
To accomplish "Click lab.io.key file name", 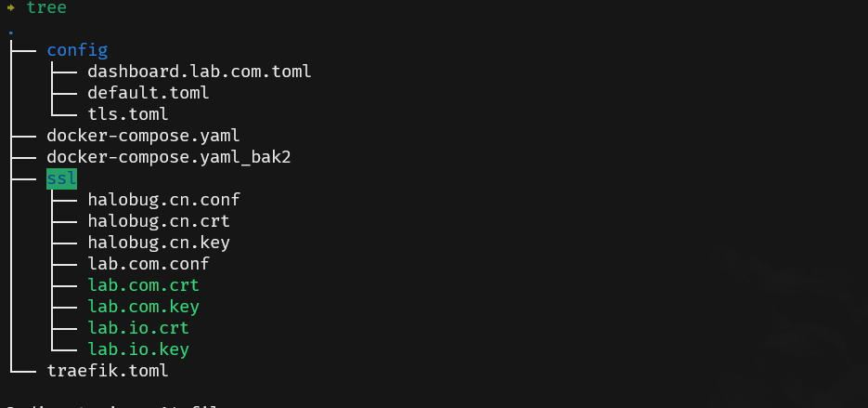I will coord(138,349).
